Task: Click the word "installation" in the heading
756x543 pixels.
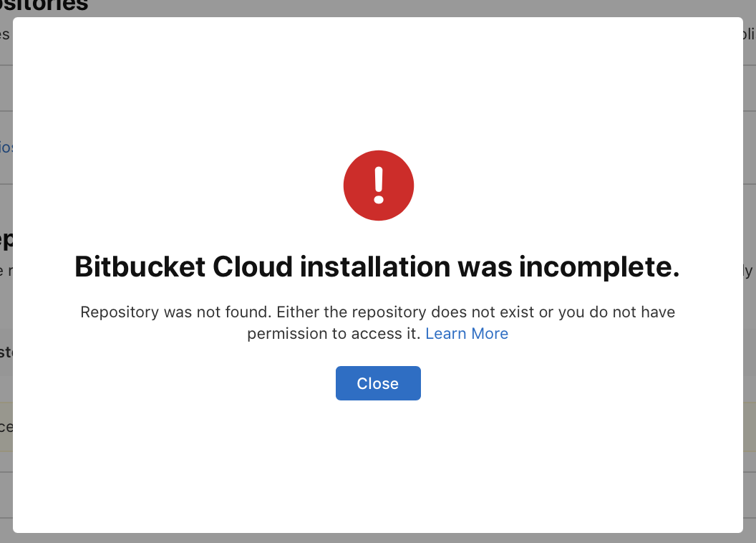Action: pyautogui.click(x=372, y=267)
